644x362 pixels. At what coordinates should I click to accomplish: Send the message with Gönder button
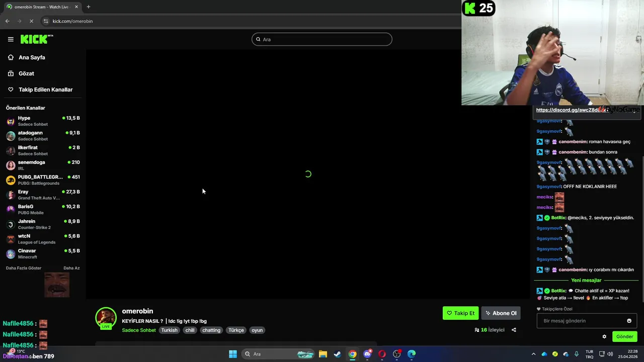point(624,336)
